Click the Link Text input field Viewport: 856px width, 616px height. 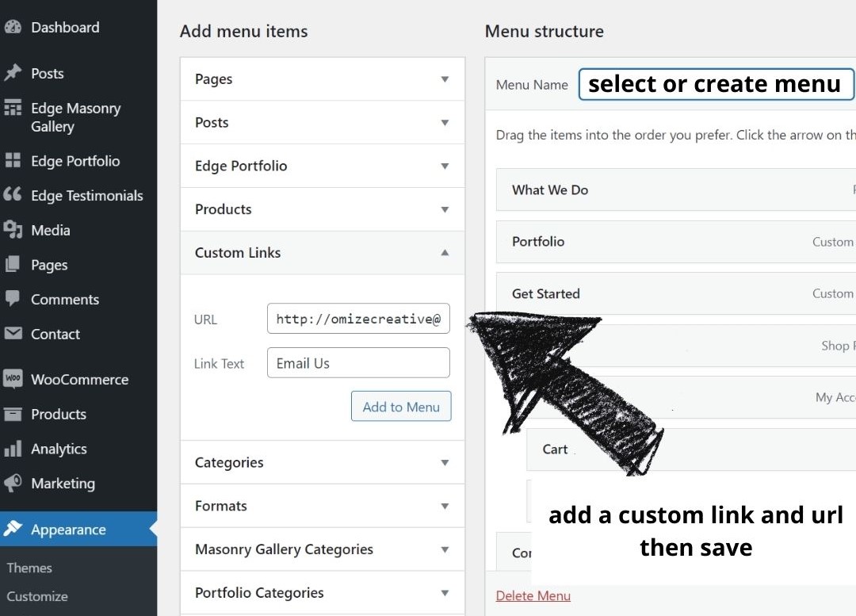(x=359, y=362)
